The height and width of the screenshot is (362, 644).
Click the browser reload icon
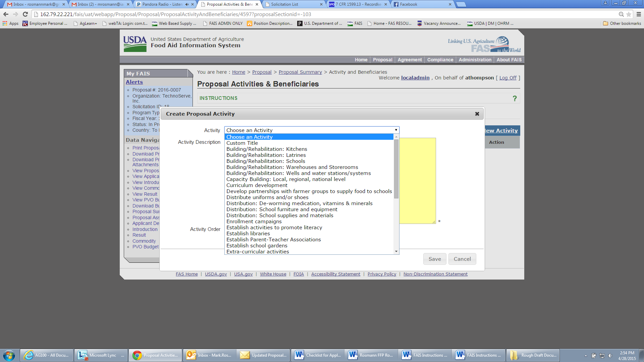pyautogui.click(x=25, y=14)
